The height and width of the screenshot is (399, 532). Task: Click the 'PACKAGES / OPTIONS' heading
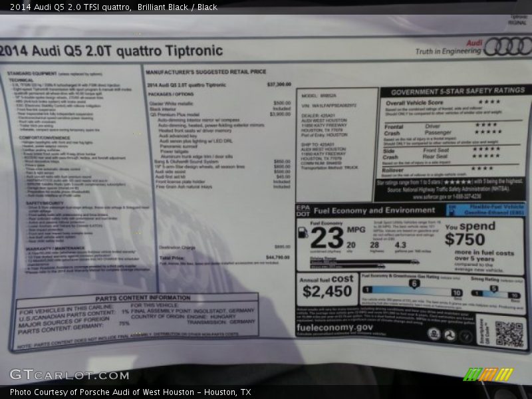(171, 94)
